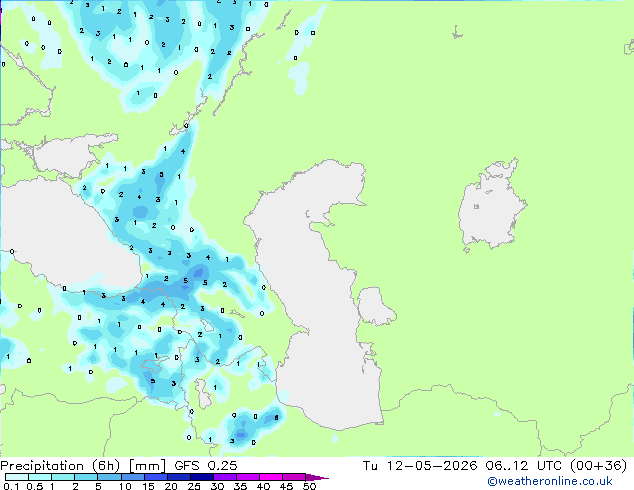Click the '[mm]' unit label
Viewport: 634px width, 490px height.
[x=147, y=466]
